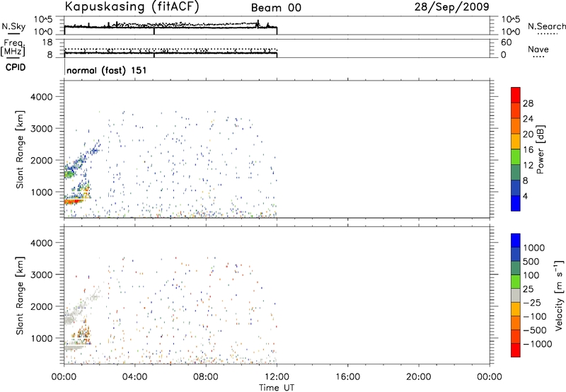Select the yellow Velocity segment between -25 and -100

[x=516, y=309]
